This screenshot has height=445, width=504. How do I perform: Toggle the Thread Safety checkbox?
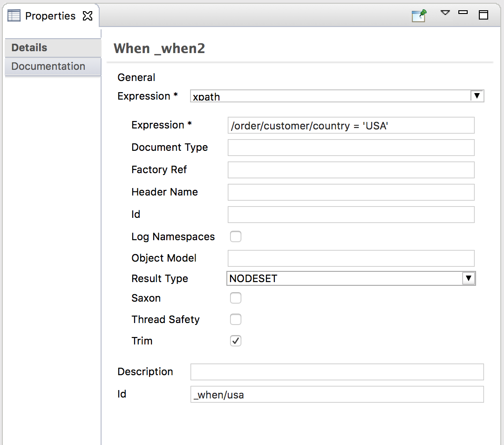point(236,319)
